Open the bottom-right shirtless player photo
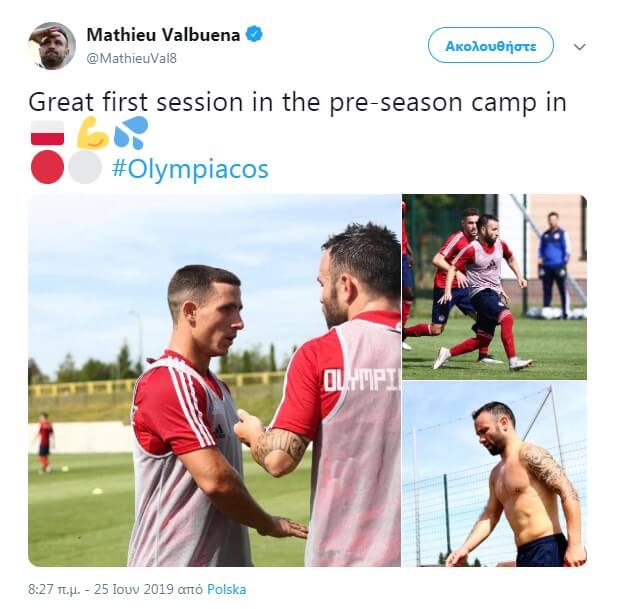625x609 pixels. [x=494, y=474]
